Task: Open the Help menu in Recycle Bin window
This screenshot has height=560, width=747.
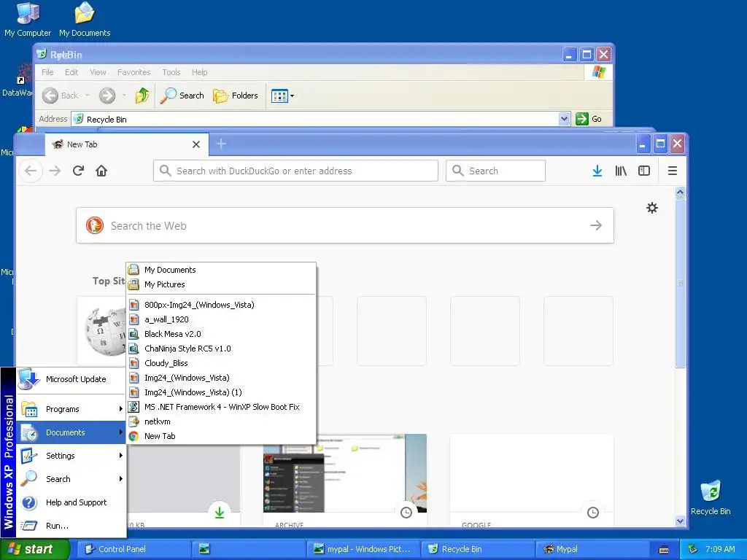Action: (x=200, y=72)
